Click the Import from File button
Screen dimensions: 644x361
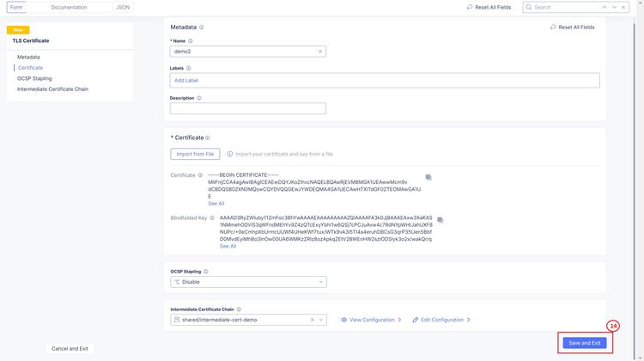coord(195,154)
